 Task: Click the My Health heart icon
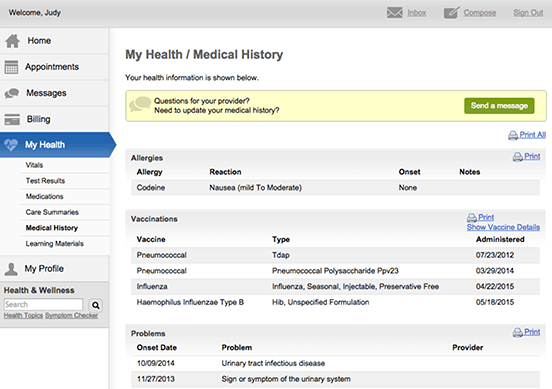(11, 145)
